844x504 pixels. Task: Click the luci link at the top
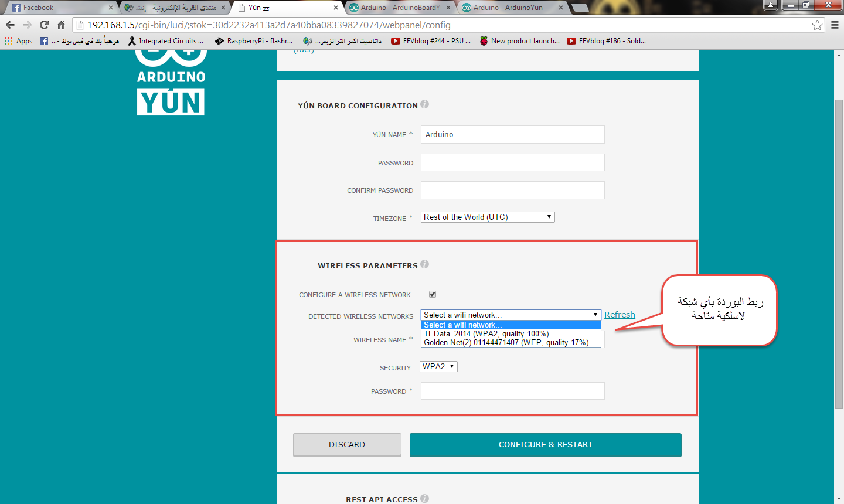(x=303, y=51)
